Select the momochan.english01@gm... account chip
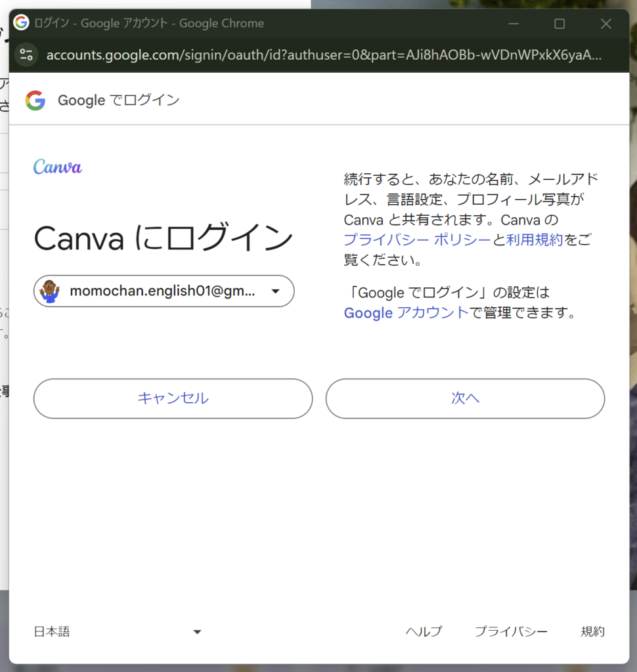The image size is (637, 672). (164, 291)
